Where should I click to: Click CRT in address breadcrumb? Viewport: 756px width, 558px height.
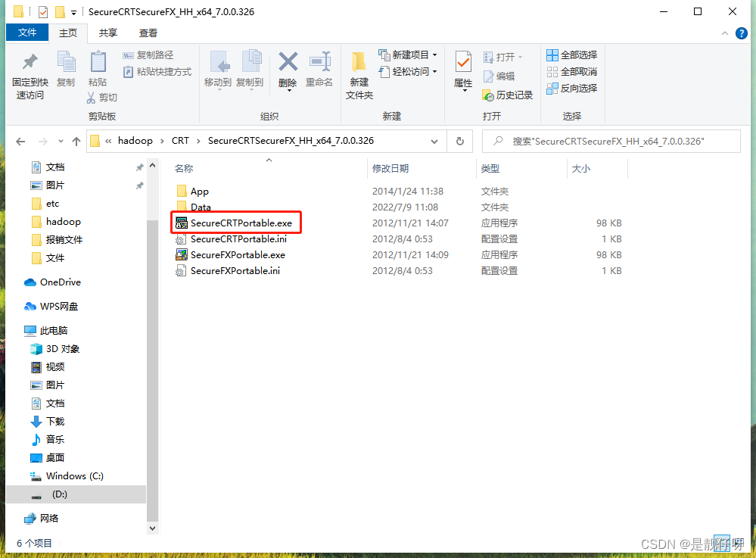pyautogui.click(x=180, y=141)
